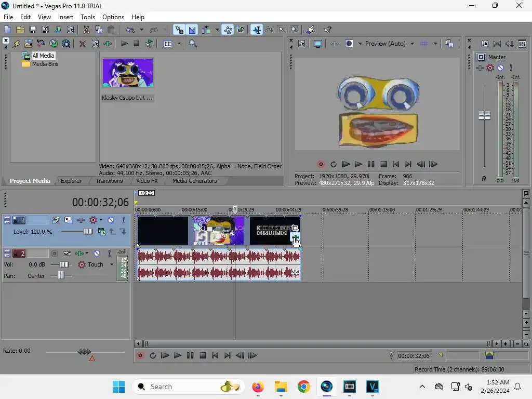Arm audio track 2 for record
The image size is (532, 399).
pyautogui.click(x=54, y=253)
